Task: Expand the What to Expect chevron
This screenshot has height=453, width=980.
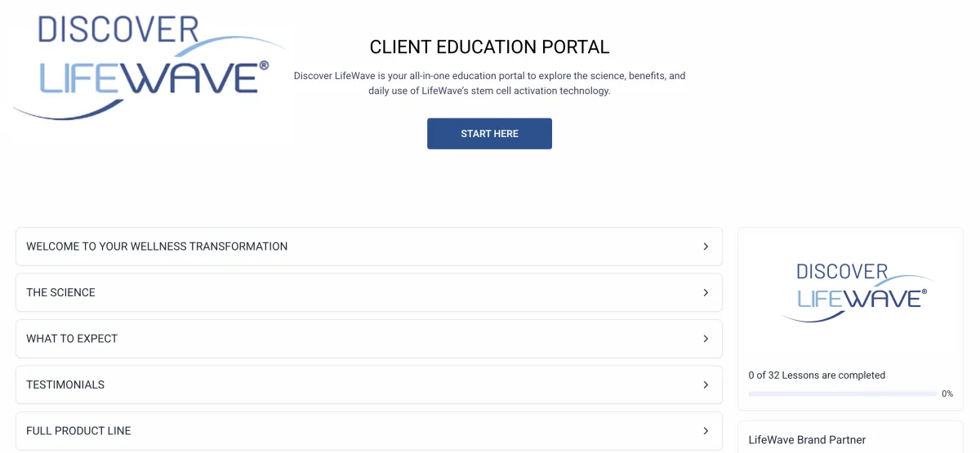Action: pyautogui.click(x=706, y=339)
